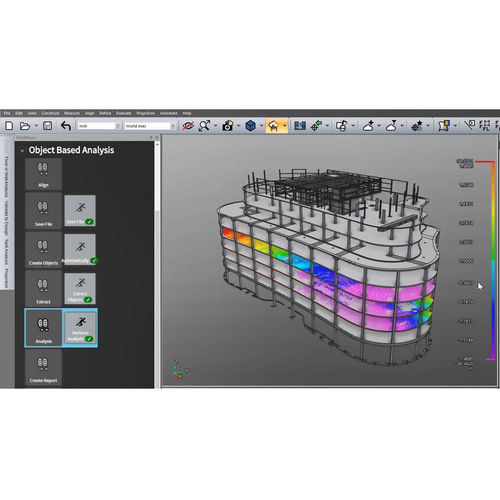
Task: Go back with arrow beside Object Based Analysis
Action: 22,151
